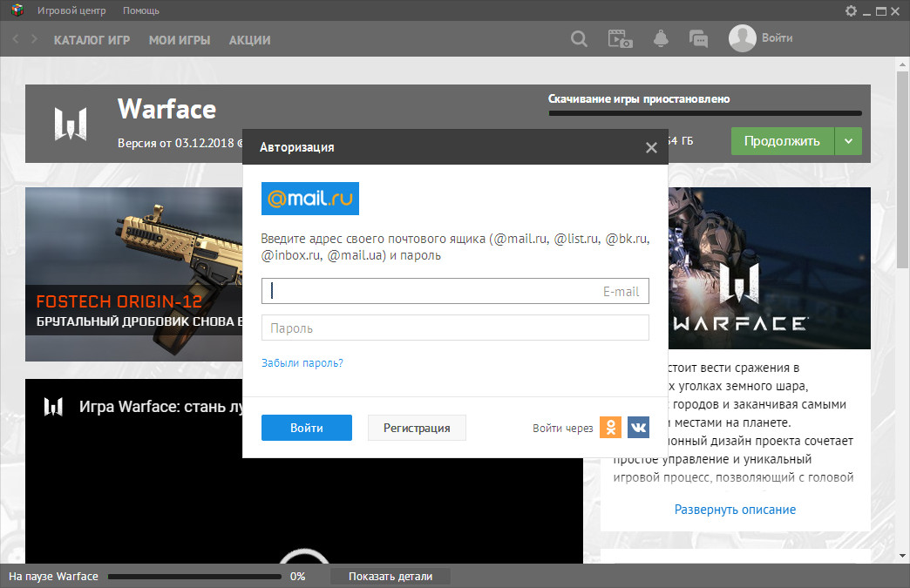Screen dimensions: 910x588
Task: Open the Игровой центр menu
Action: [x=71, y=10]
